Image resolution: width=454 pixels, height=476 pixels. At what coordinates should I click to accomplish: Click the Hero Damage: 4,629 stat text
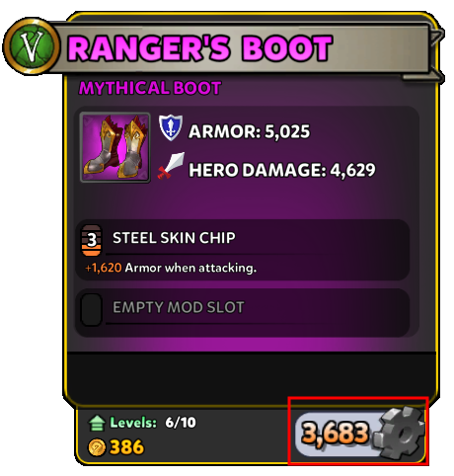tap(282, 170)
